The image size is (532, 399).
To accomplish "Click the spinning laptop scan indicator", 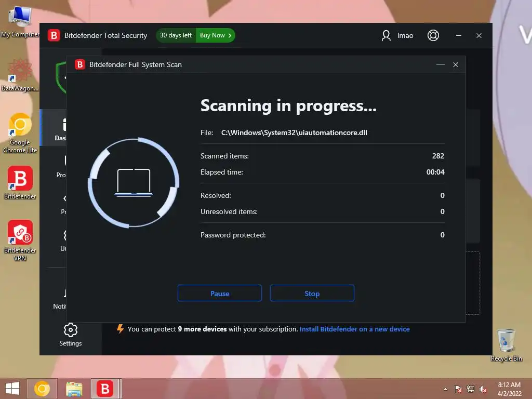I will point(134,182).
